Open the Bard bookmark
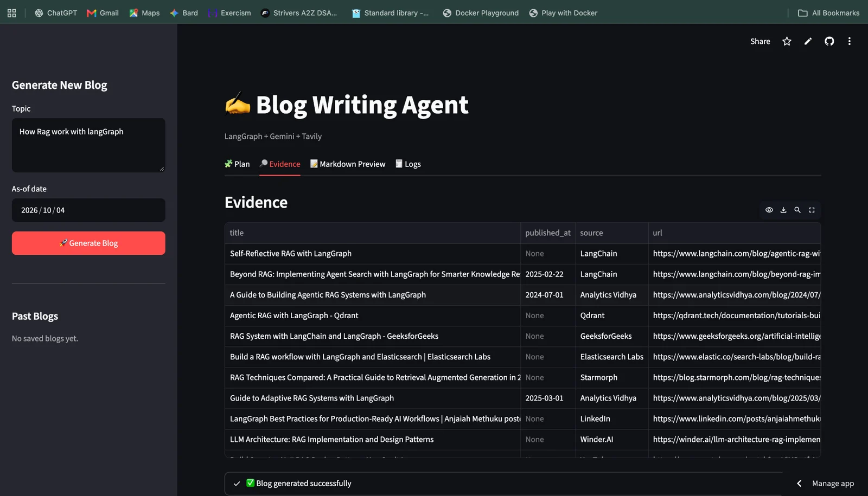The width and height of the screenshot is (868, 496). coord(184,13)
